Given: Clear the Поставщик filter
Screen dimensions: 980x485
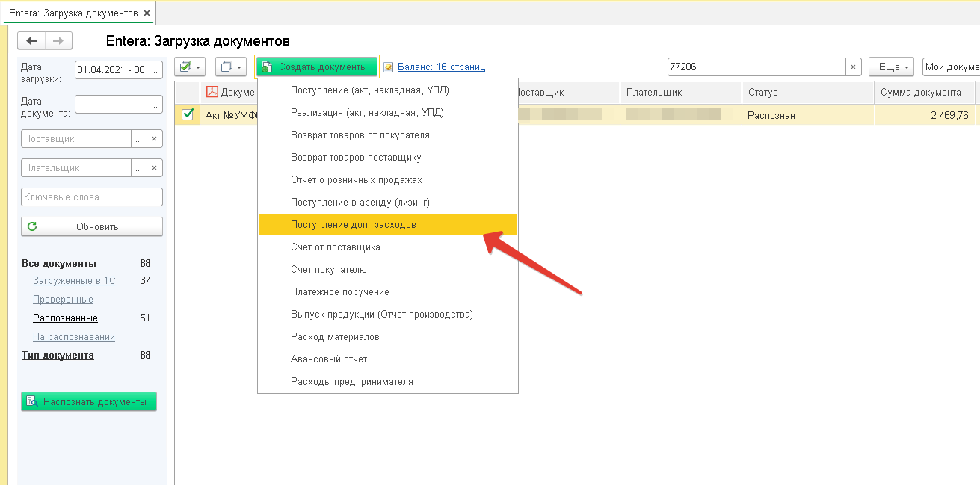Looking at the screenshot, I should (155, 139).
